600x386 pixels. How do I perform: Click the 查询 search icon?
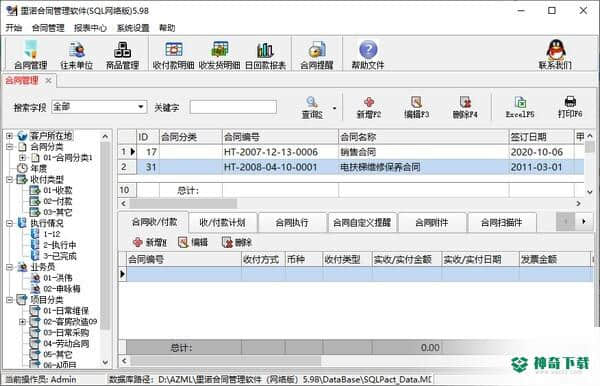(312, 107)
